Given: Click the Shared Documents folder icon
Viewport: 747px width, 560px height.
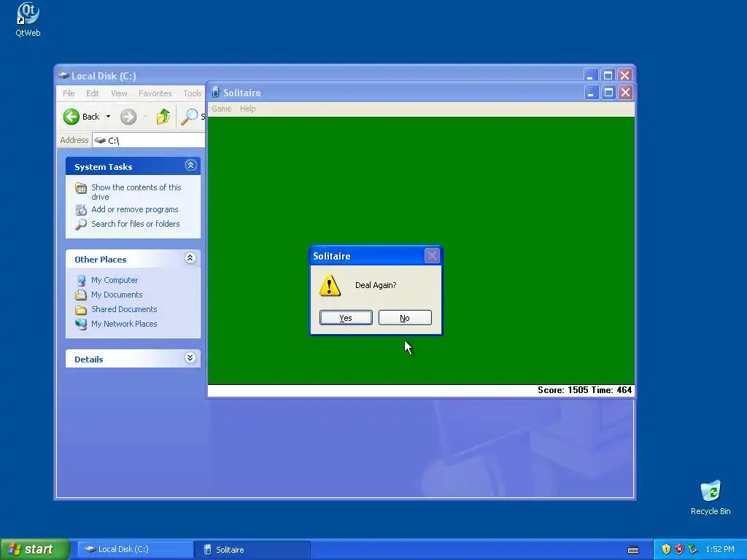Looking at the screenshot, I should pyautogui.click(x=81, y=309).
